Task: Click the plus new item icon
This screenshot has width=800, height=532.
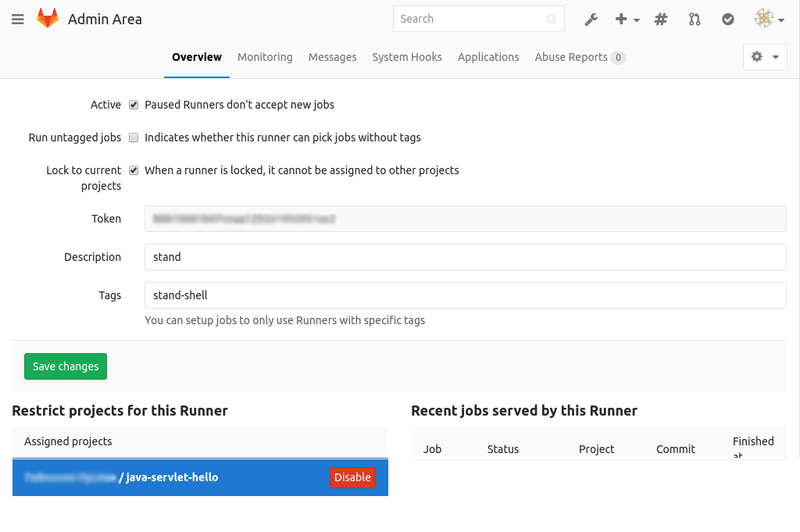Action: [x=621, y=19]
